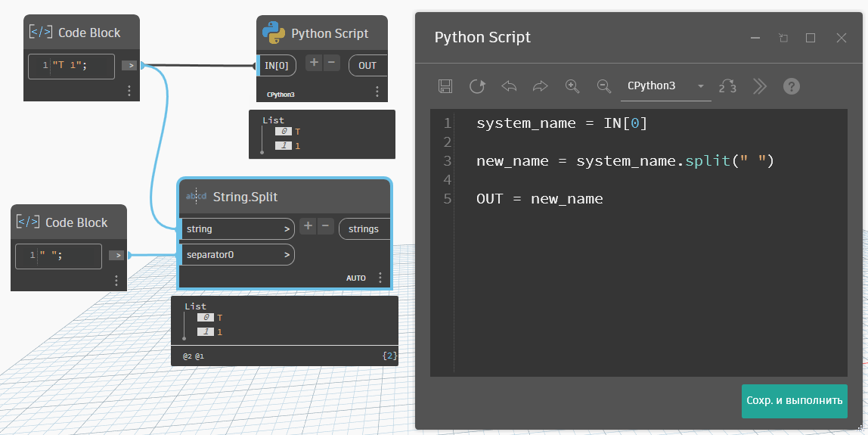868x435 pixels.
Task: Click the double-chevron more options icon
Action: click(x=759, y=86)
